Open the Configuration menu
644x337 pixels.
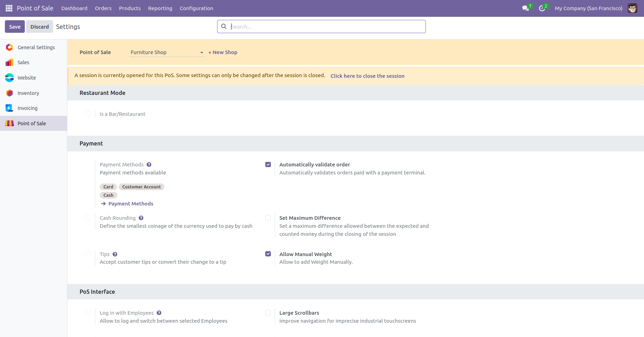(196, 8)
